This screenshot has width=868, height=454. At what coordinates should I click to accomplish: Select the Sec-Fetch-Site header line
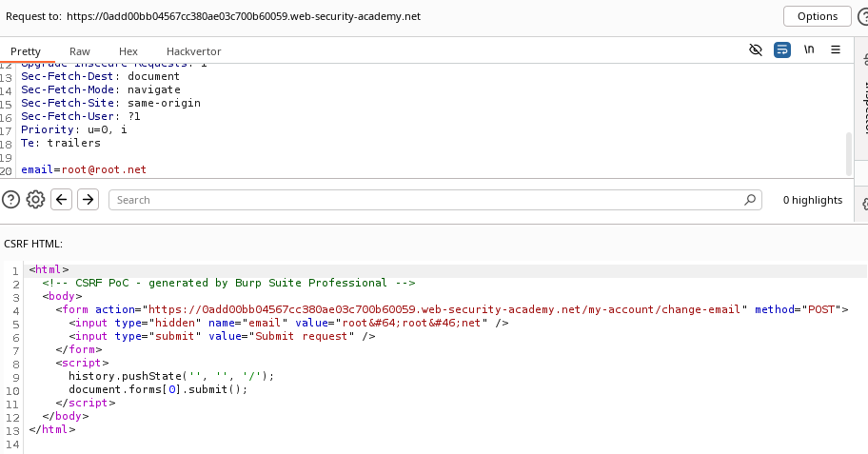[x=110, y=103]
